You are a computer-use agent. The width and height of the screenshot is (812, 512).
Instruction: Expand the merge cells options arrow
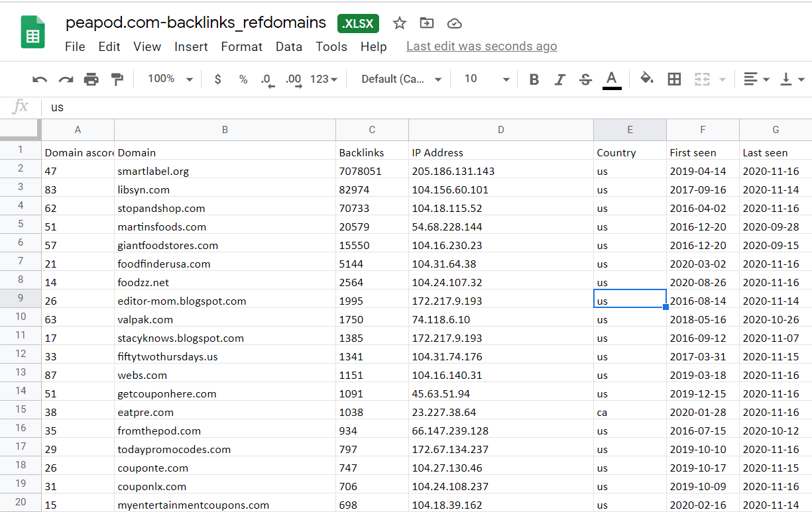tap(722, 79)
